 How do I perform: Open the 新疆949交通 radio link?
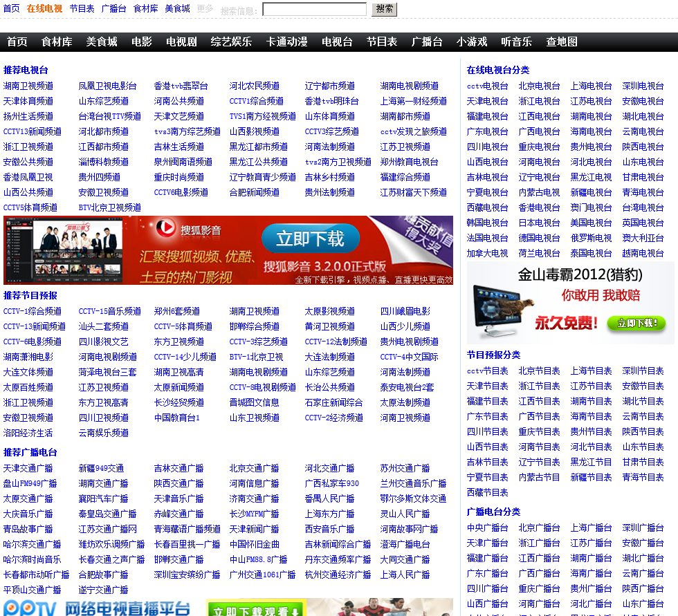tap(101, 468)
